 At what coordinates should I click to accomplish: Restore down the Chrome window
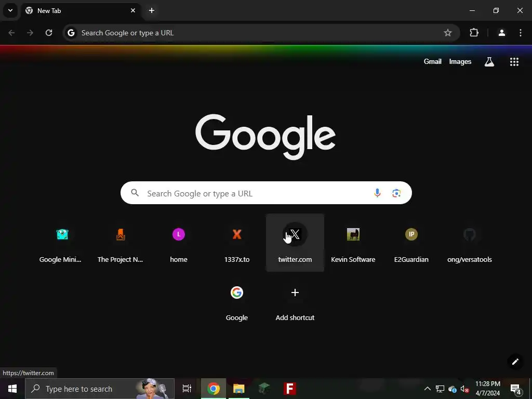point(496,10)
